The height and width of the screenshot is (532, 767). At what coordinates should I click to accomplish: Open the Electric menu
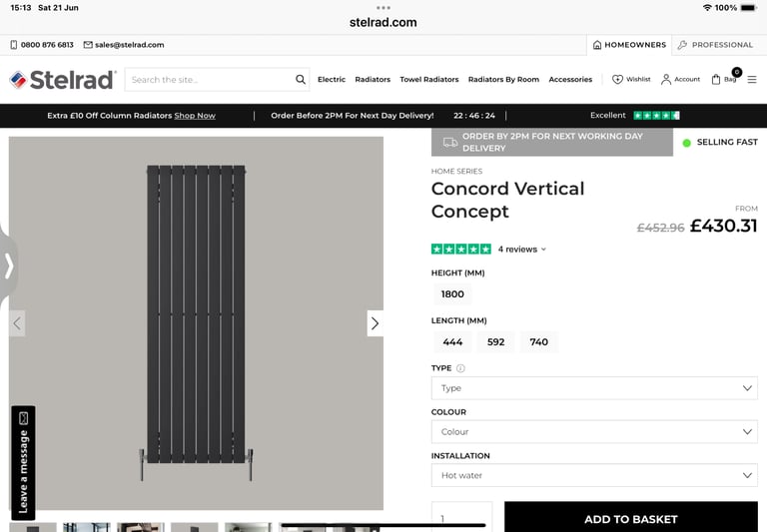click(332, 79)
